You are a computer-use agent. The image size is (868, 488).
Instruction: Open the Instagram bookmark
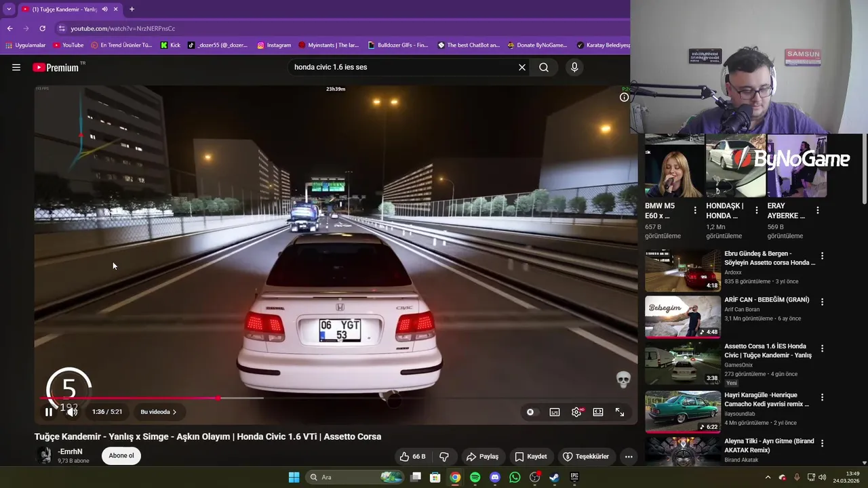tap(274, 45)
